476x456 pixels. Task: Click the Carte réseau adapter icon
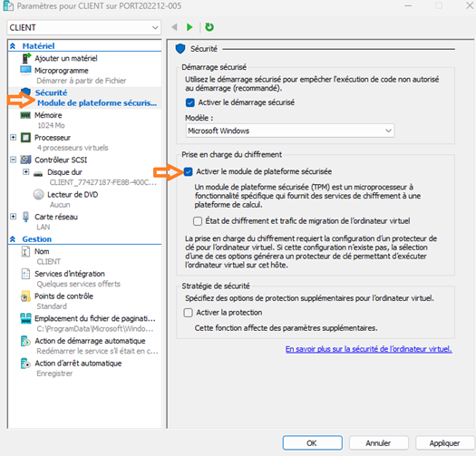[25, 217]
